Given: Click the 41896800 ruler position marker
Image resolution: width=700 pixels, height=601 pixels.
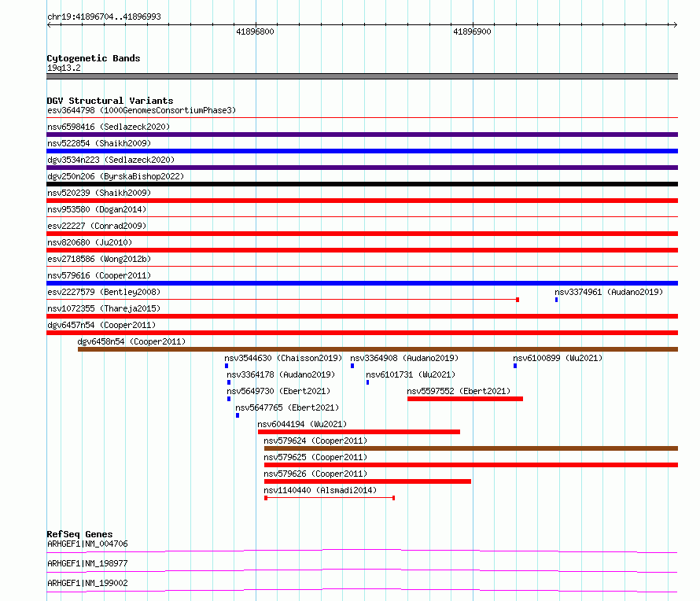Looking at the screenshot, I should (255, 31).
